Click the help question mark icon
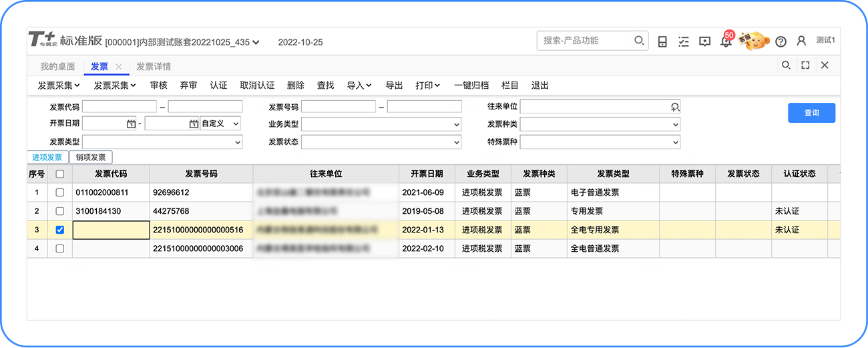The width and height of the screenshot is (868, 348). point(781,41)
